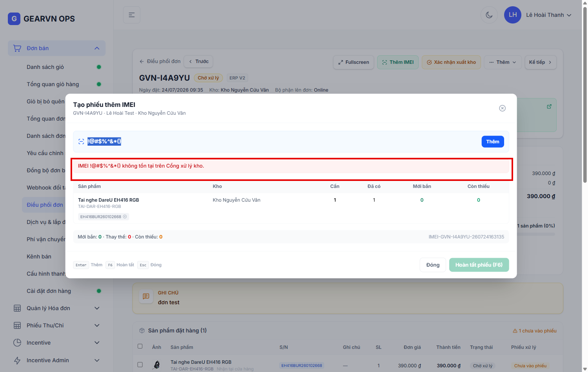
Task: Tick the select-all checkbox in product table
Action: click(140, 346)
